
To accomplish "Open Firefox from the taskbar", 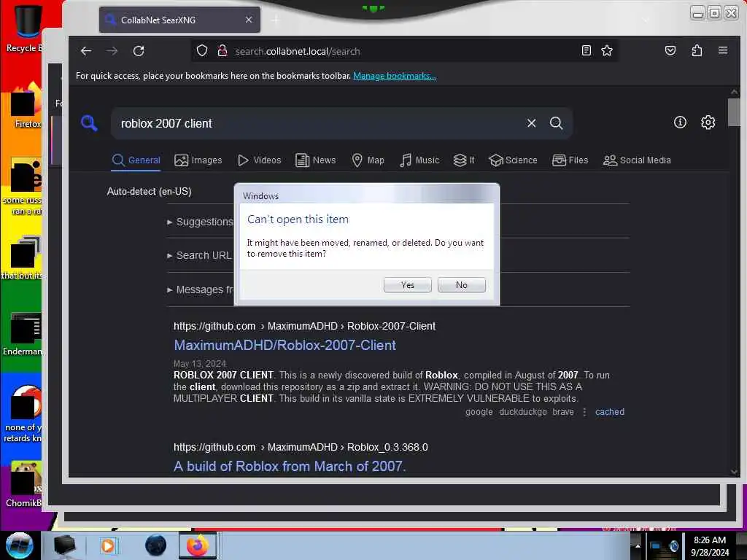I will click(197, 545).
